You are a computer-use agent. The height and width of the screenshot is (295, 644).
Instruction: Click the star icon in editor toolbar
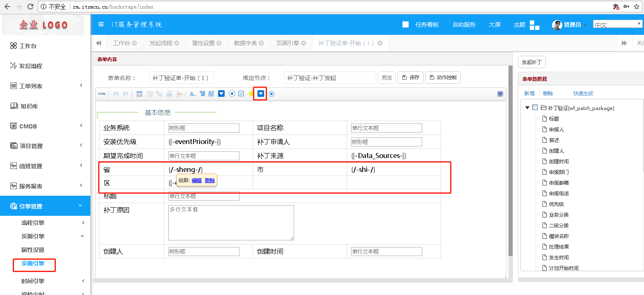251,94
